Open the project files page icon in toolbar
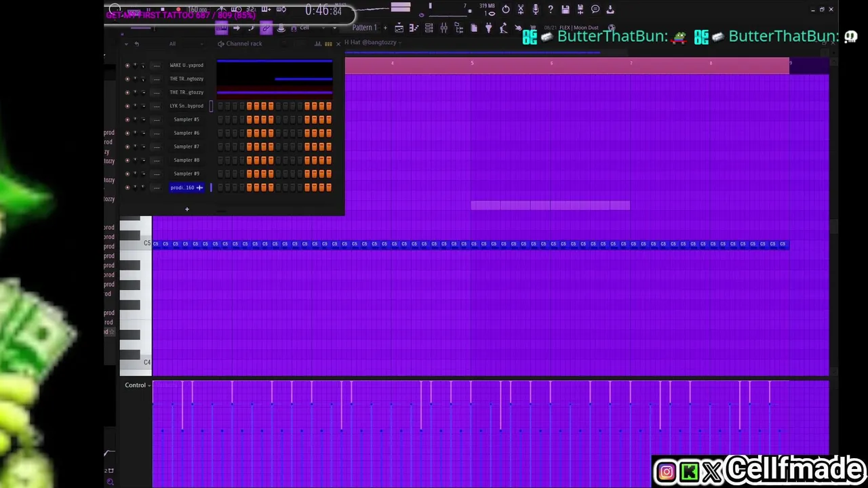 point(474,28)
